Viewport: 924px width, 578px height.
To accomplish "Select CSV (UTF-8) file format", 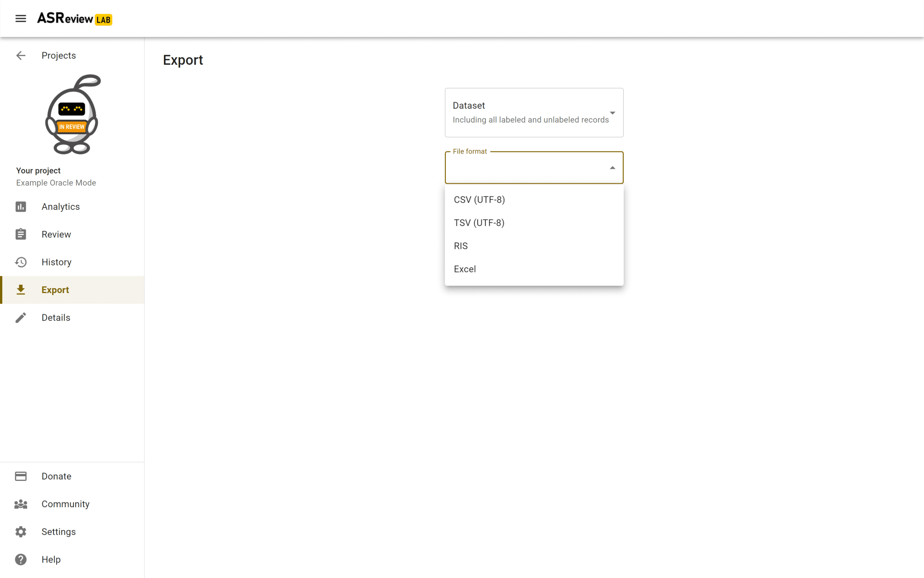I will (479, 200).
